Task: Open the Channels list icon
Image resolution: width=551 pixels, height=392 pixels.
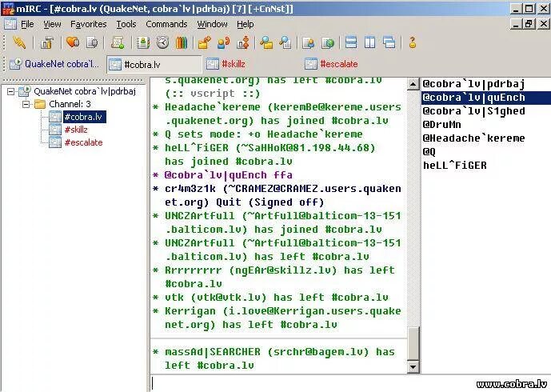Action: click(x=92, y=43)
